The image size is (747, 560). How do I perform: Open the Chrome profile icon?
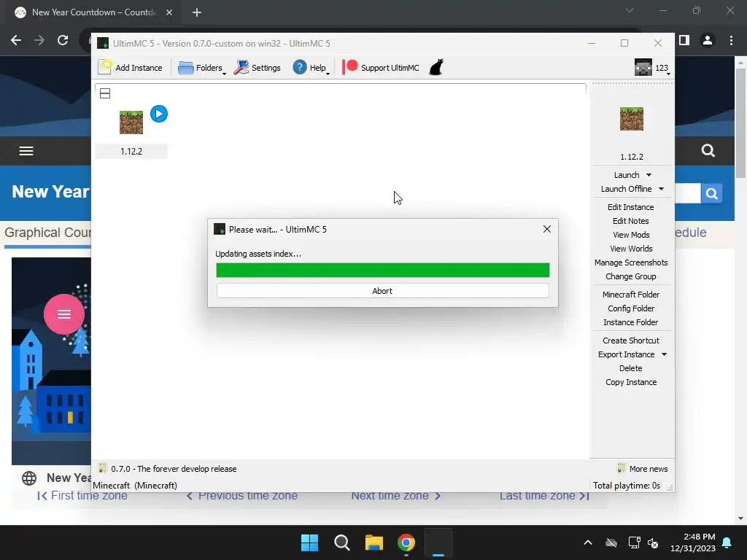click(x=708, y=41)
